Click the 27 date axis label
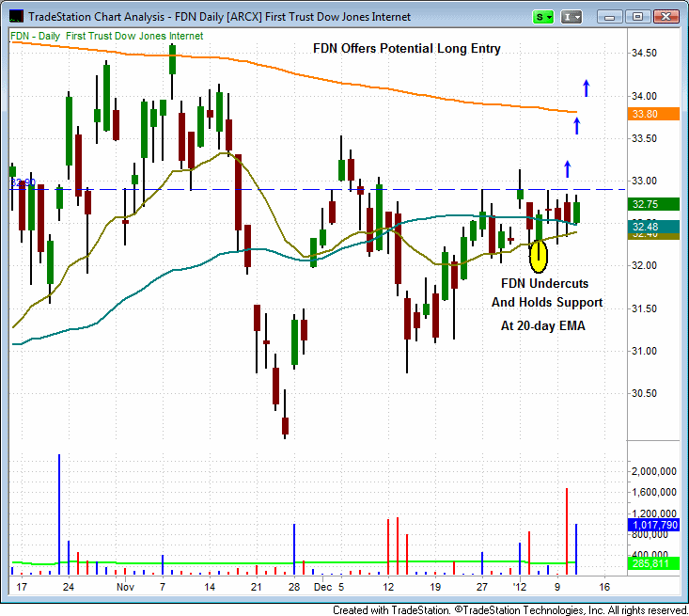Viewport: 689px width, 616px height. 482,587
